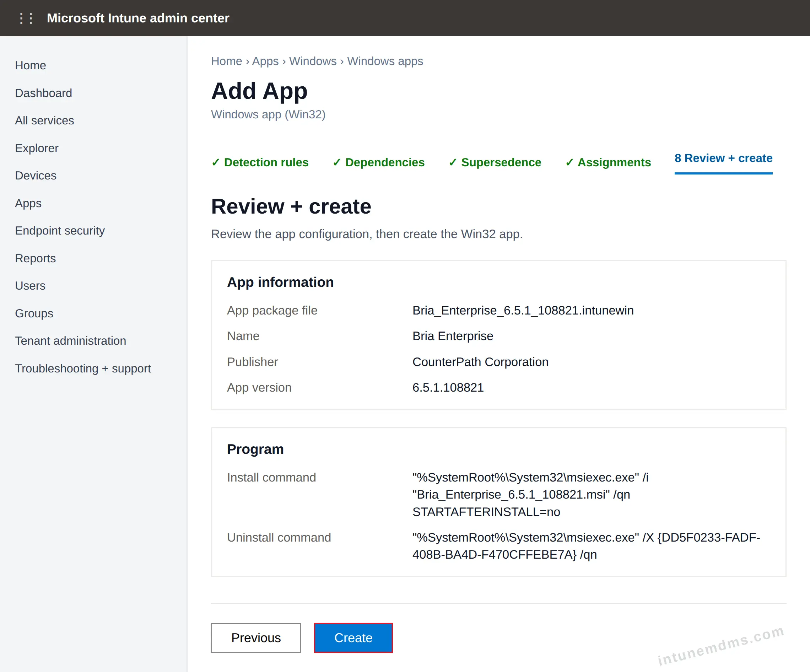Select the Bria_Enterprise_6.5.1_108821.intunewin file name
This screenshot has height=672, width=810.
523,311
